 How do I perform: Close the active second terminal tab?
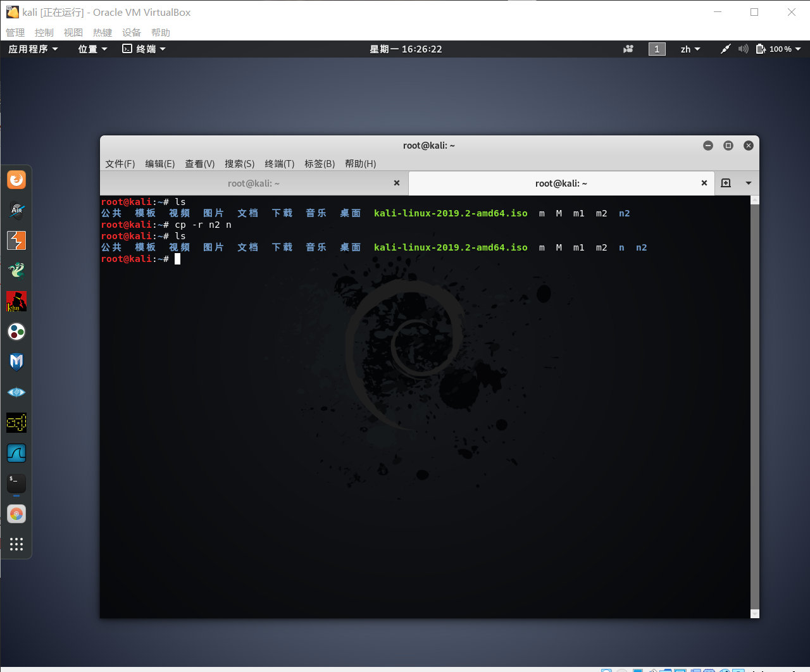704,183
